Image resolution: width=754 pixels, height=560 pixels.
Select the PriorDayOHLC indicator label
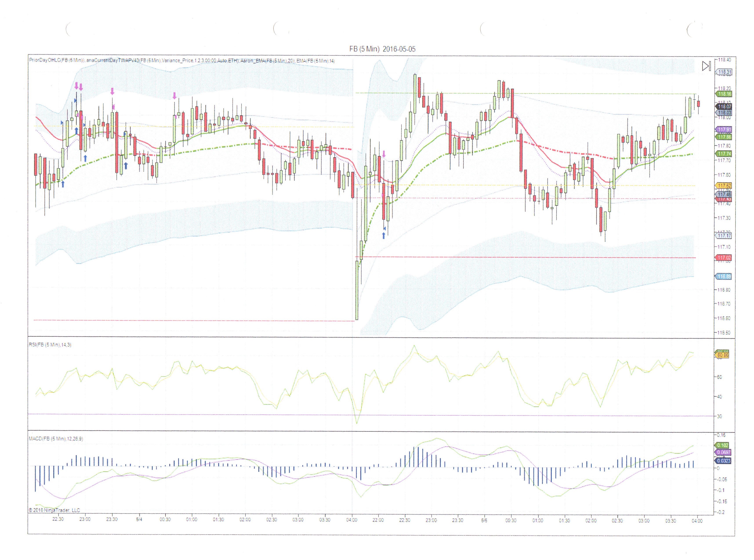(57, 61)
